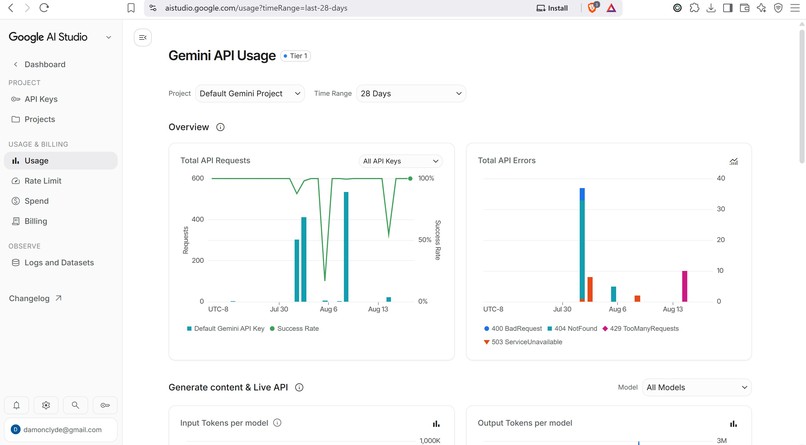806x445 pixels.
Task: Open the browser hamburger menu
Action: point(795,8)
